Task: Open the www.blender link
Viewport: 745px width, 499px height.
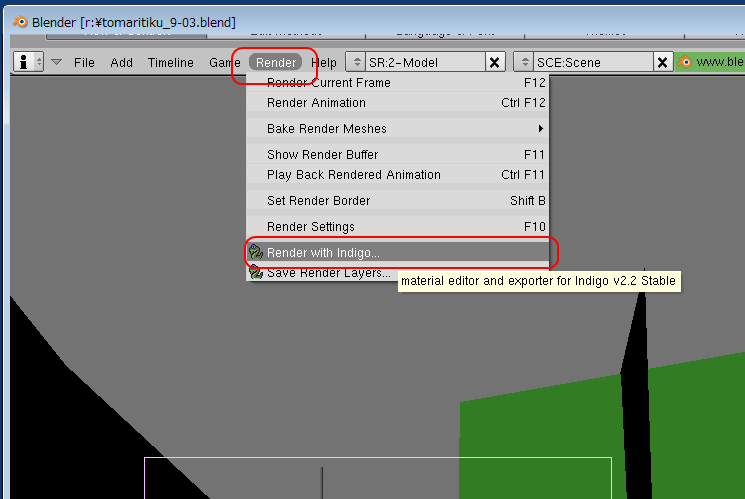Action: click(x=720, y=62)
